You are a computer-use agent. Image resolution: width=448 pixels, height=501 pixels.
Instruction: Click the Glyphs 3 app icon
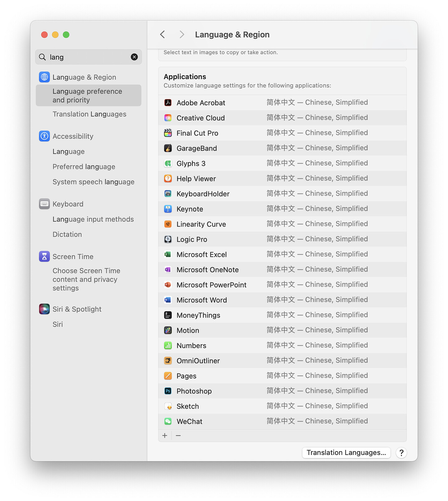click(x=168, y=163)
